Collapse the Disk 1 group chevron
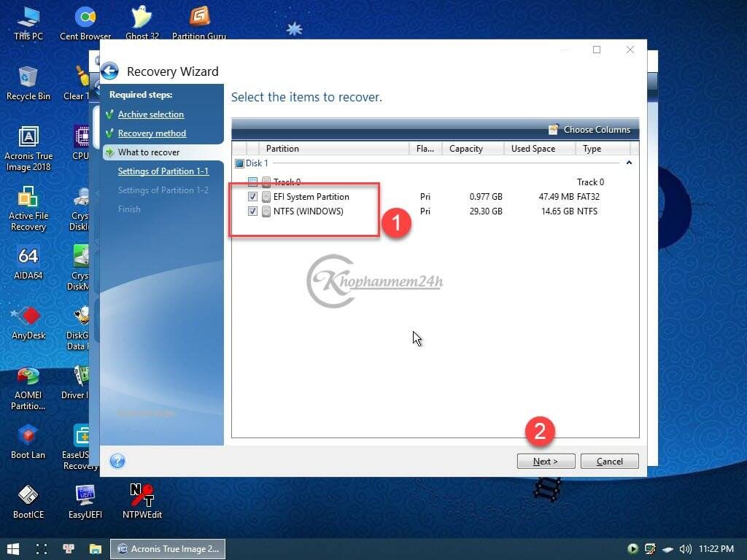 point(629,163)
